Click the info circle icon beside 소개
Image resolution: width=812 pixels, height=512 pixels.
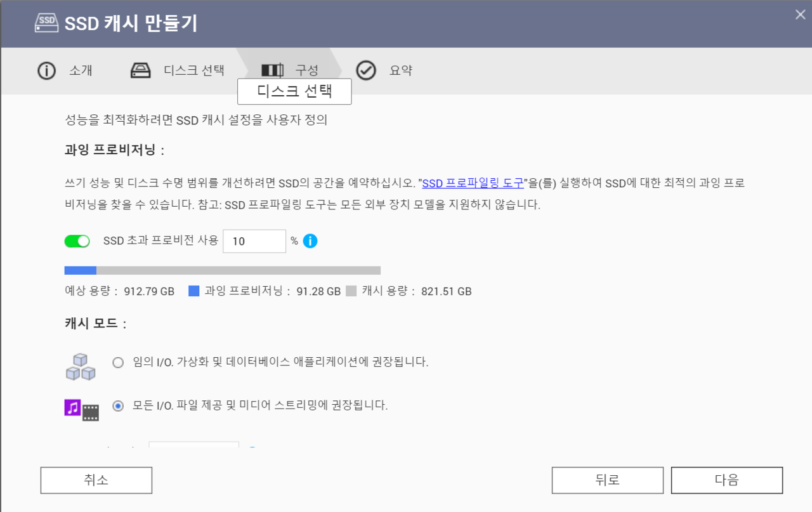(47, 70)
